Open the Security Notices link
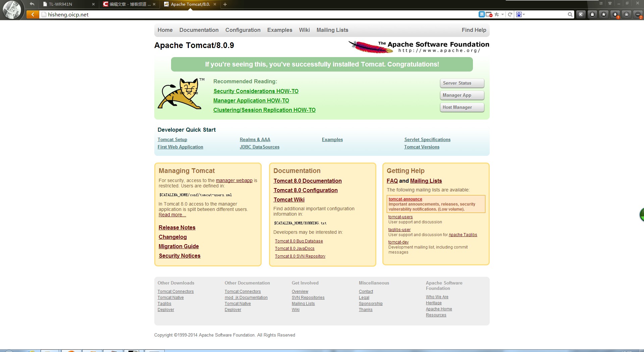 [x=179, y=256]
